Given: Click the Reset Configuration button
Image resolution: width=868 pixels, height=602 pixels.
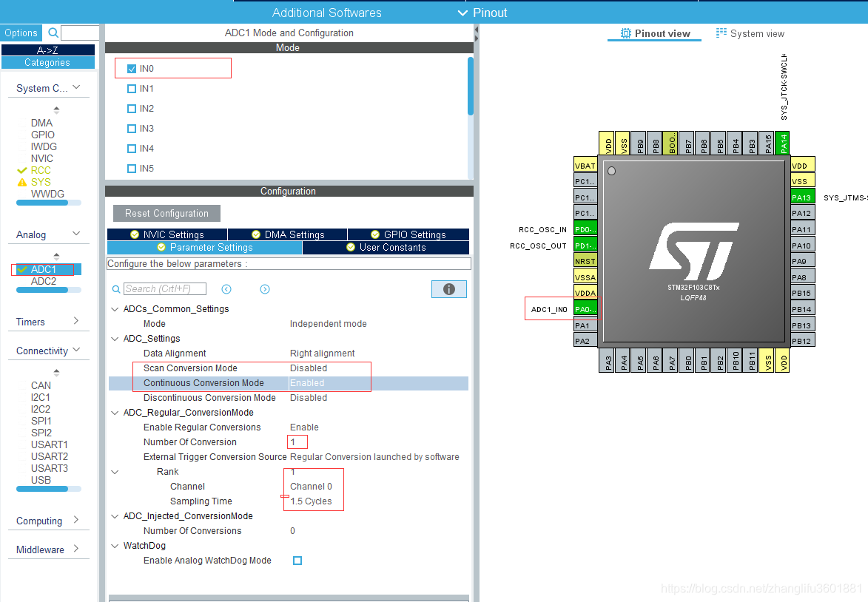Looking at the screenshot, I should point(166,213).
